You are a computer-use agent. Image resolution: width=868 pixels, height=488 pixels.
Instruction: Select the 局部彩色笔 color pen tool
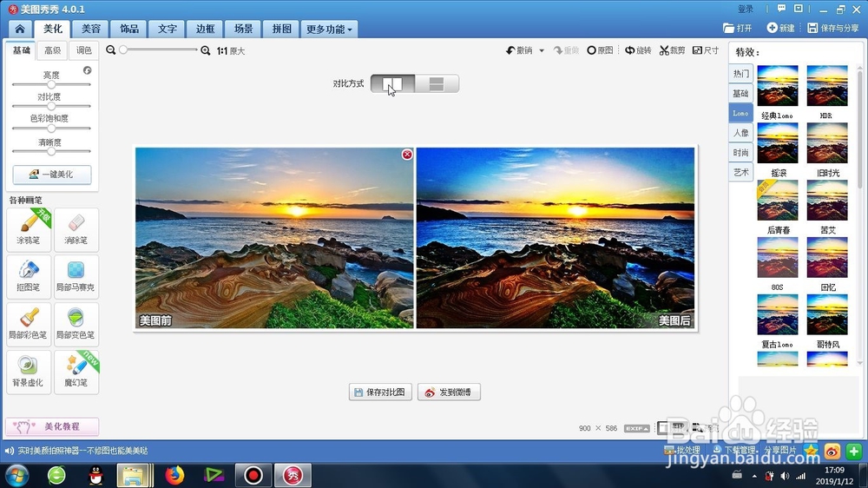29,324
